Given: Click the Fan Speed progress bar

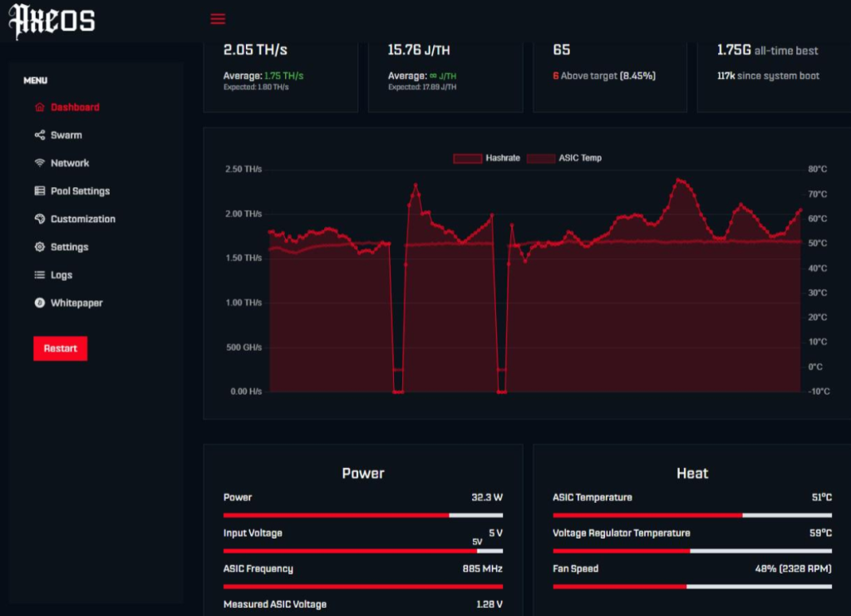Looking at the screenshot, I should pyautogui.click(x=692, y=586).
